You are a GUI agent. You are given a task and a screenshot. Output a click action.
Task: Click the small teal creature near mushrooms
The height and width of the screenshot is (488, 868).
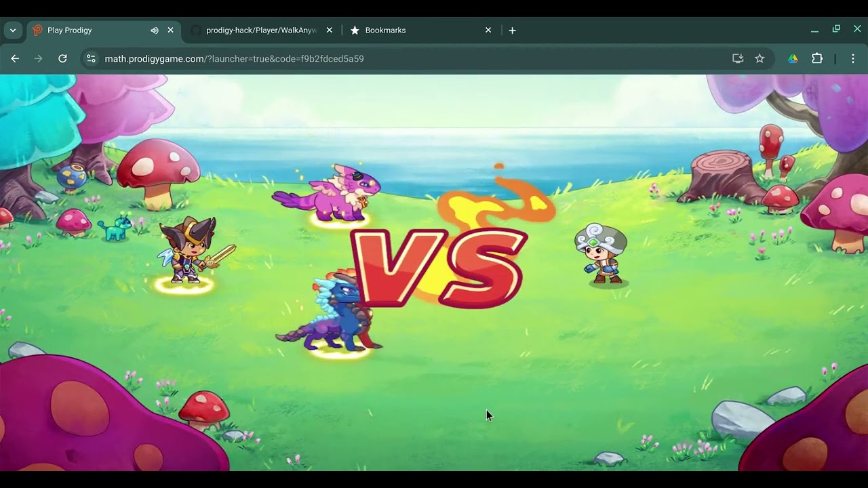tap(114, 228)
